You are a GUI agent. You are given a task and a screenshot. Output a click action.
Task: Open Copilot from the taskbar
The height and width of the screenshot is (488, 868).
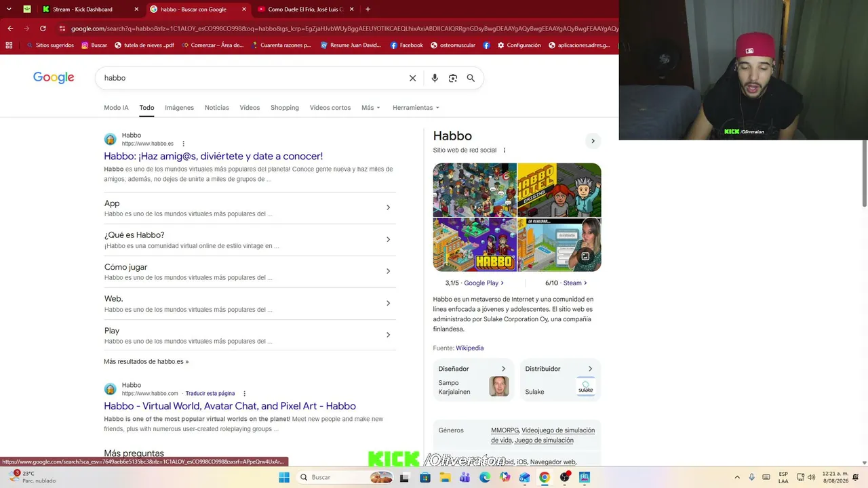pos(505,477)
